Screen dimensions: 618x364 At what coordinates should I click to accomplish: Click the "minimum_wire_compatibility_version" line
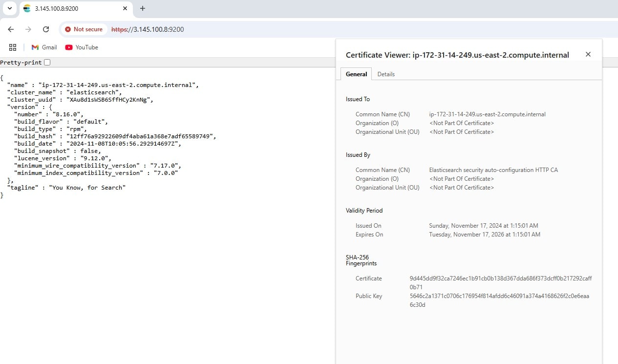click(x=98, y=166)
